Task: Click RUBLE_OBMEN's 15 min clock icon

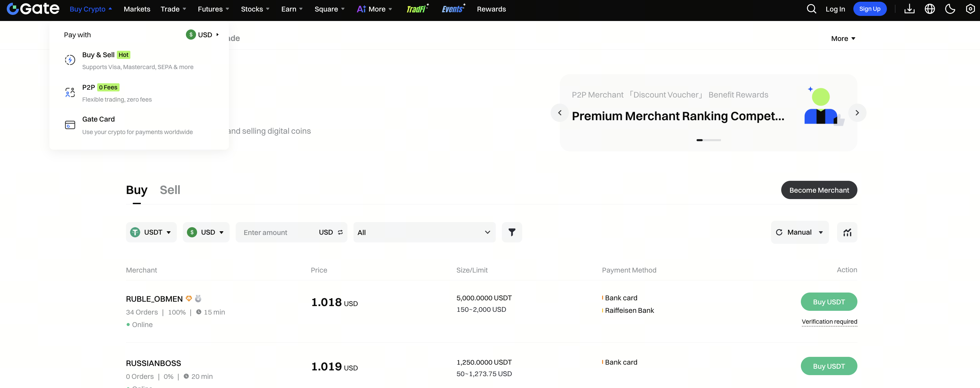Action: pyautogui.click(x=198, y=312)
